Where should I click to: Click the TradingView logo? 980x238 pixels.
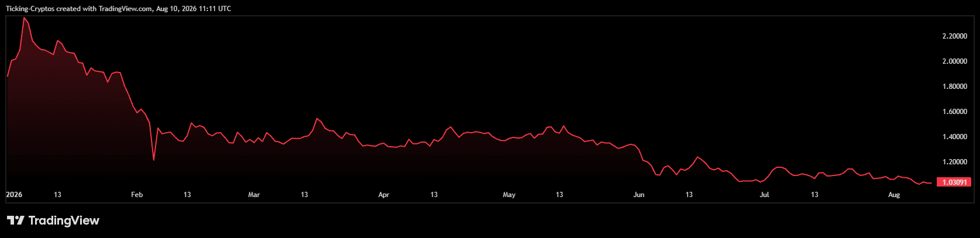click(53, 220)
